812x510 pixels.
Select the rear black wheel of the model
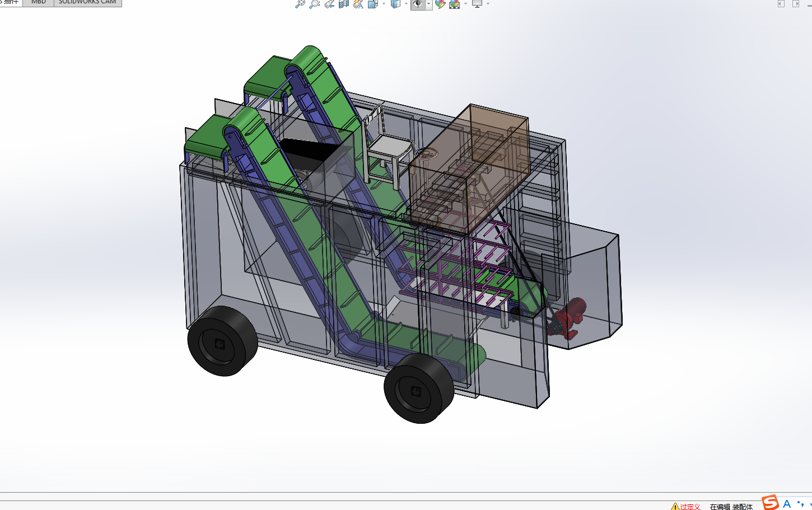tap(222, 340)
